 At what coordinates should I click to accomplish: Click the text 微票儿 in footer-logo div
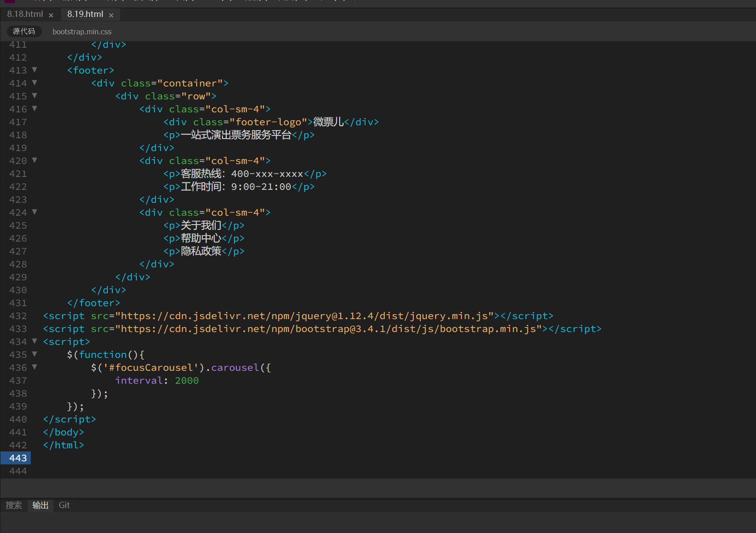[x=329, y=122]
